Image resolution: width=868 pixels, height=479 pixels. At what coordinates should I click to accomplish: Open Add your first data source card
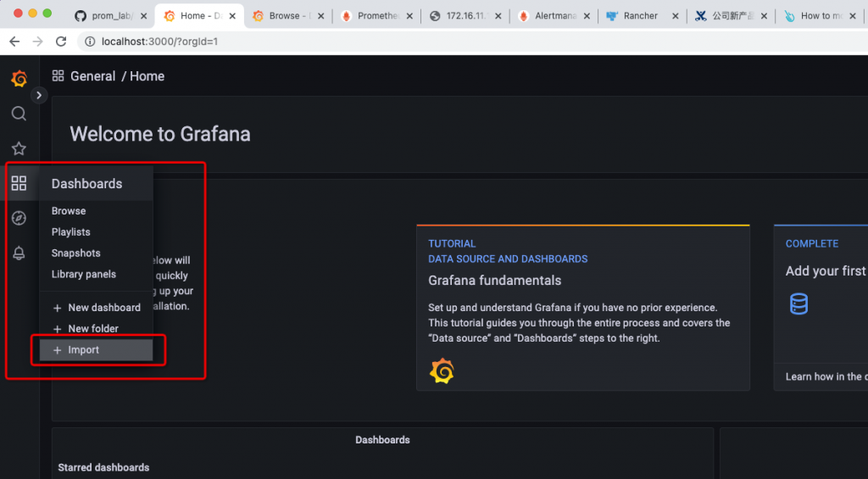pos(821,308)
